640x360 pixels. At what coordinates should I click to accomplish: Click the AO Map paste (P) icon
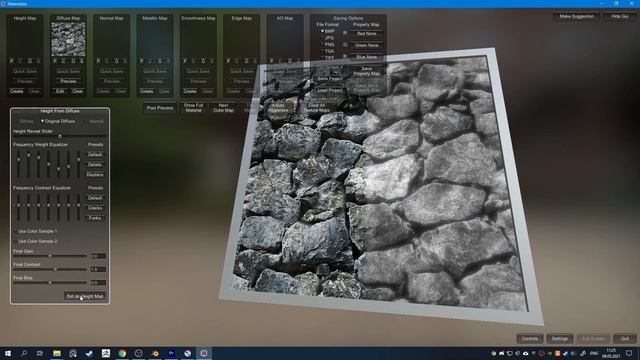[271, 61]
